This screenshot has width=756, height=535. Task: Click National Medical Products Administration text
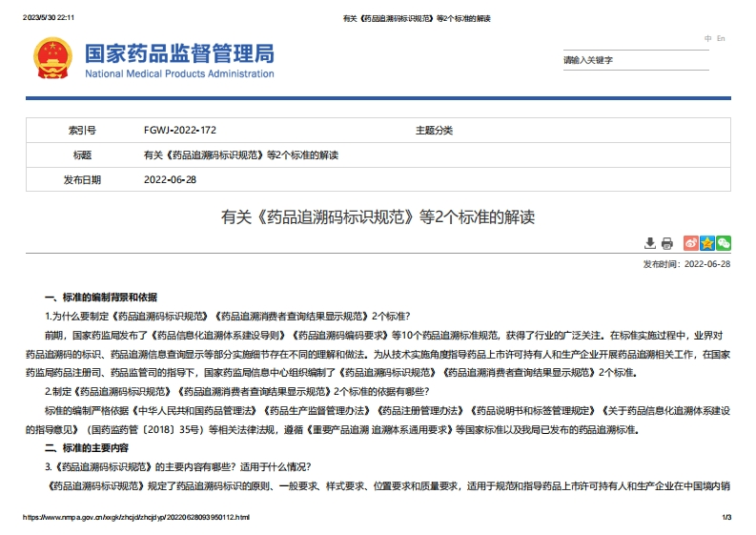tap(179, 74)
